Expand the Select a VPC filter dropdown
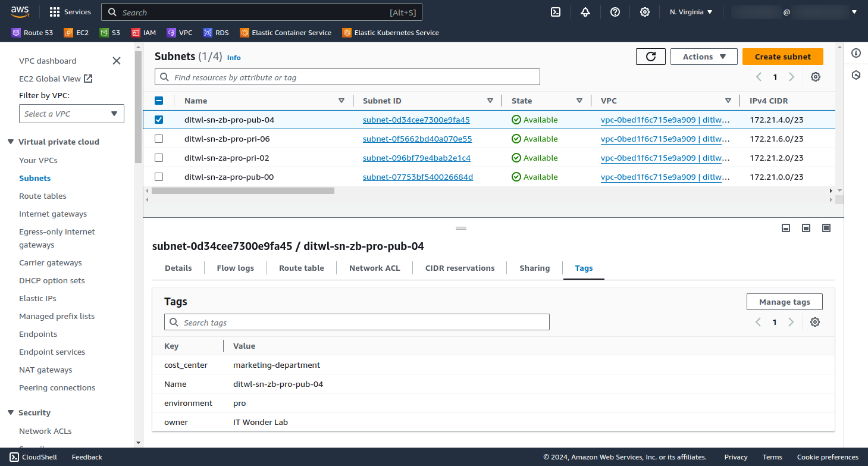The height and width of the screenshot is (466, 868). point(71,114)
